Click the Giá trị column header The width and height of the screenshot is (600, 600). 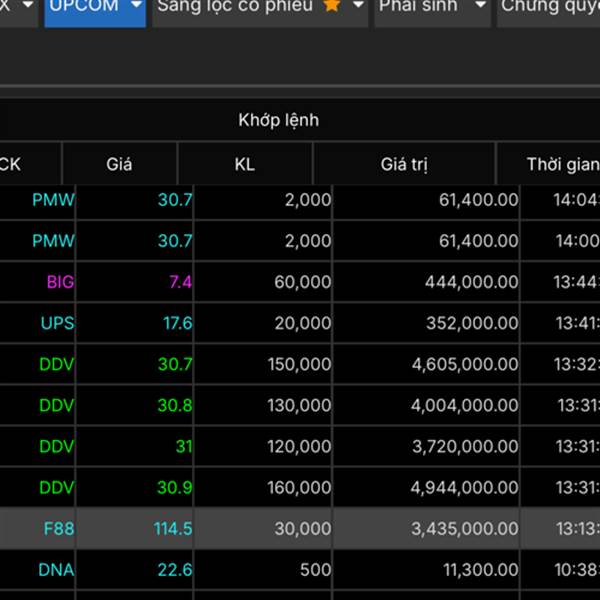pos(404,164)
